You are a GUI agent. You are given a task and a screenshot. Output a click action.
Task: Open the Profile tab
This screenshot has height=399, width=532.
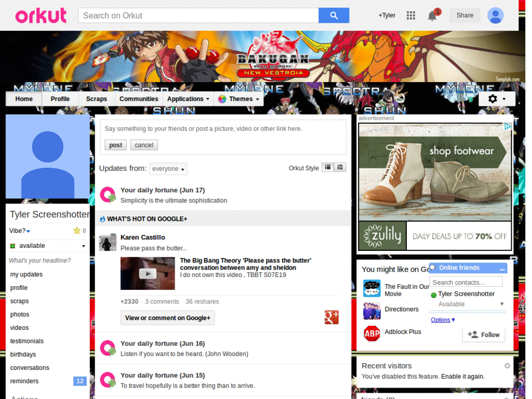click(x=60, y=99)
